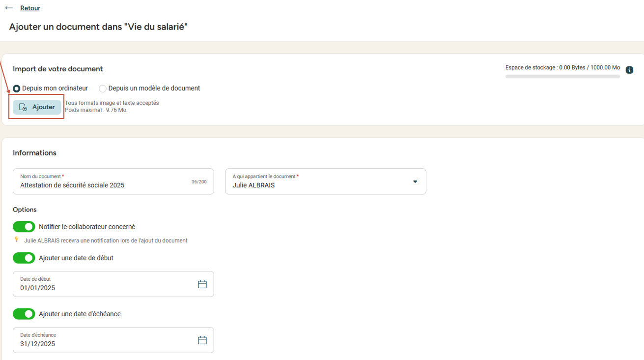This screenshot has width=644, height=360.
Task: Click the lightbulb hint icon
Action: click(17, 240)
